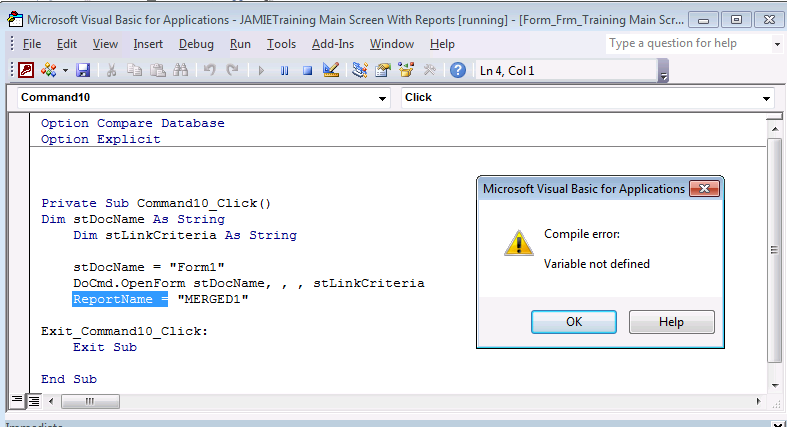Click the Undo arrow icon
Image resolution: width=787 pixels, height=427 pixels.
[209, 70]
